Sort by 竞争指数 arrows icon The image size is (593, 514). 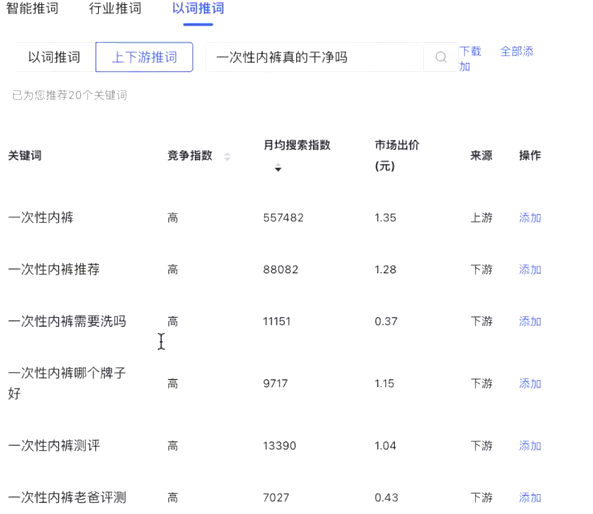227,156
